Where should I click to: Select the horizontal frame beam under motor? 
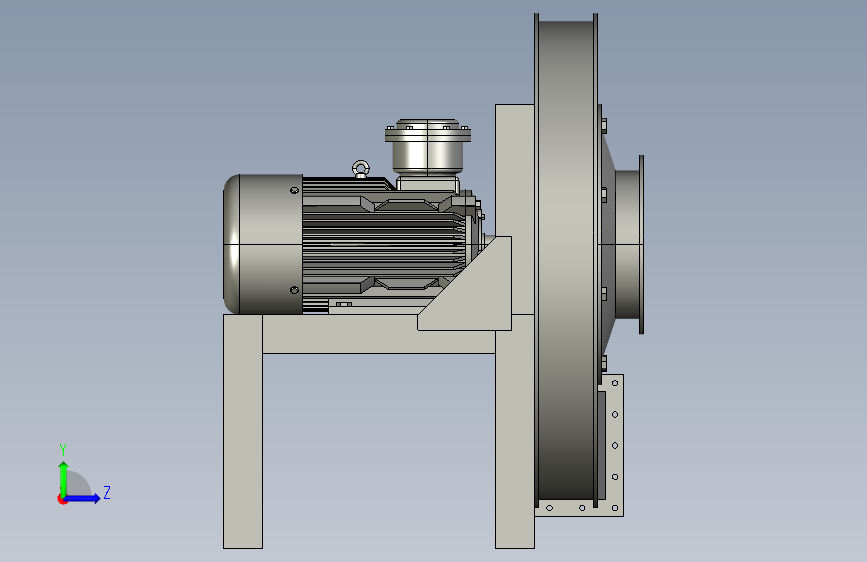[x=379, y=334]
